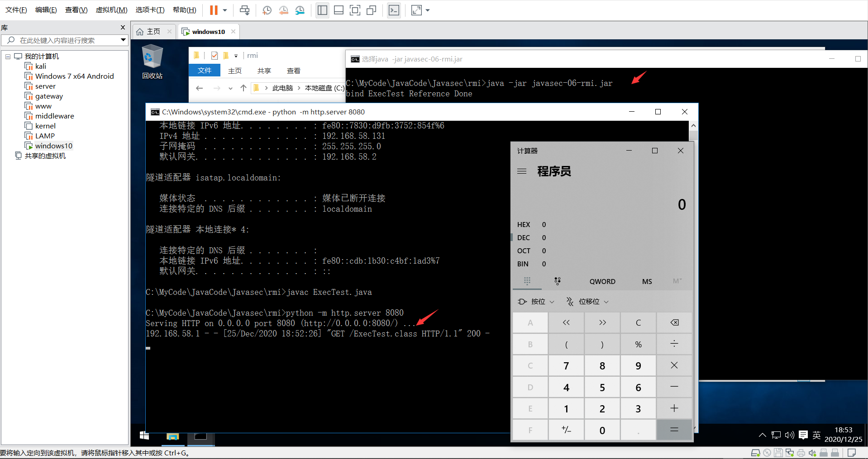Image resolution: width=868 pixels, height=459 pixels.
Task: Click the printer device status icon
Action: click(801, 453)
